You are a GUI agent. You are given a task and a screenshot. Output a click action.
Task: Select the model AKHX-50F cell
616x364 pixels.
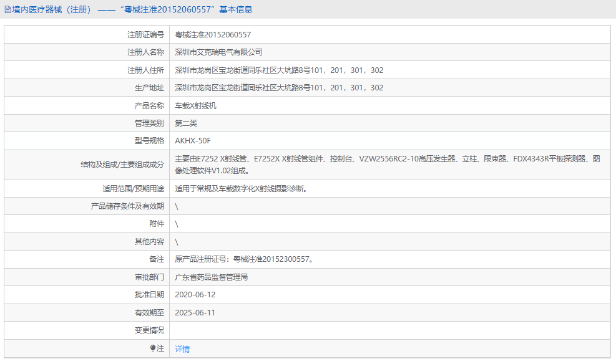[x=192, y=141]
